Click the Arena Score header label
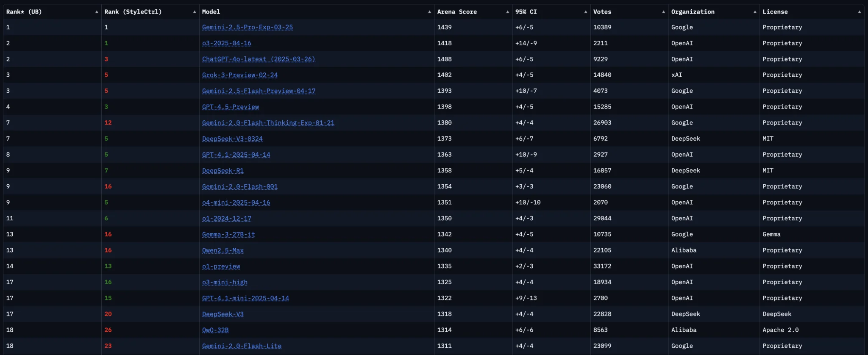The width and height of the screenshot is (868, 355). [x=457, y=12]
